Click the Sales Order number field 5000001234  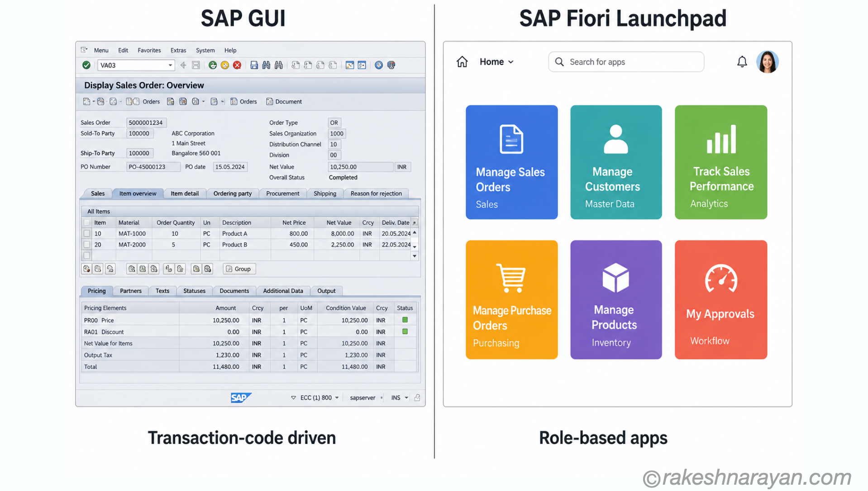tap(147, 123)
